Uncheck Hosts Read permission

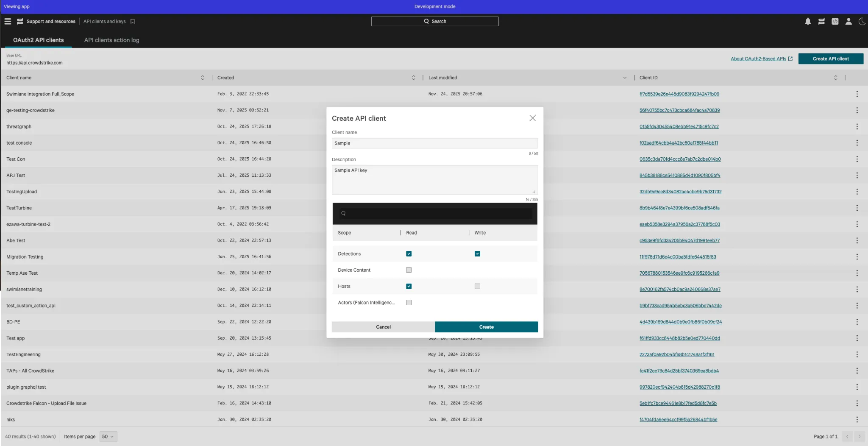tap(409, 286)
